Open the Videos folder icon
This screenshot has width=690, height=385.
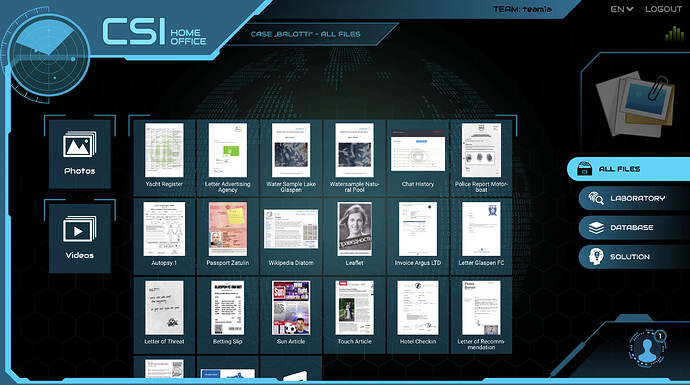coord(80,229)
